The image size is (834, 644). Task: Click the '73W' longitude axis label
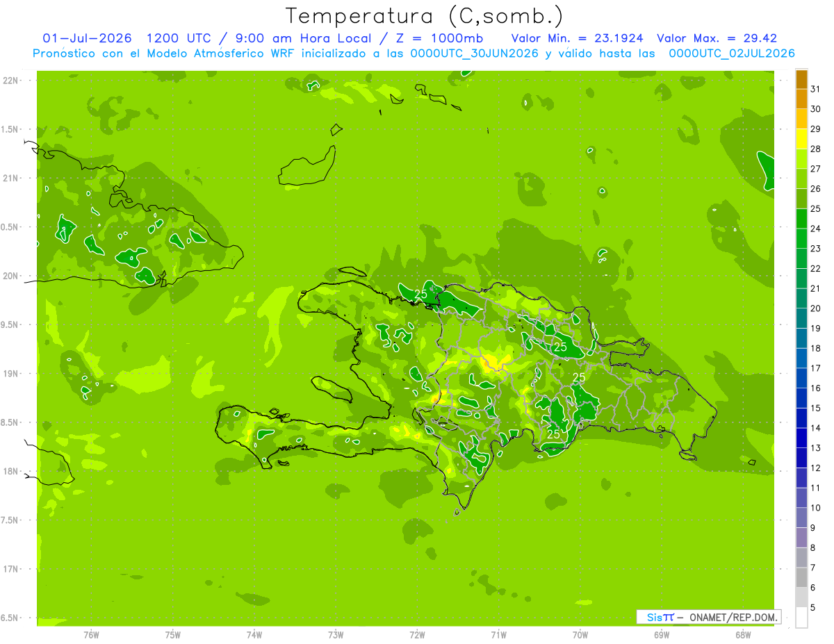336,635
